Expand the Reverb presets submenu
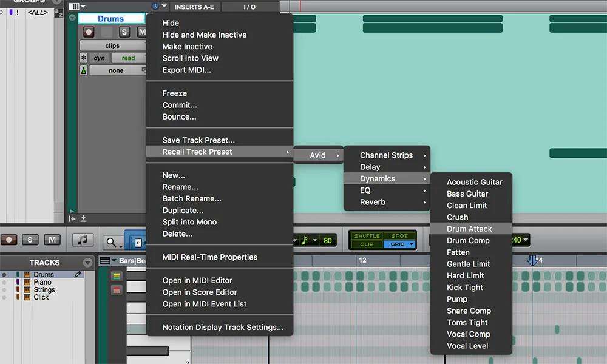Image resolution: width=607 pixels, height=364 pixels. pos(387,202)
